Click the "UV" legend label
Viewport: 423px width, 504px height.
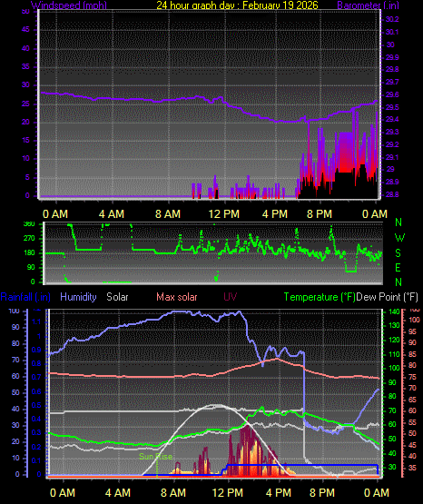click(x=230, y=297)
